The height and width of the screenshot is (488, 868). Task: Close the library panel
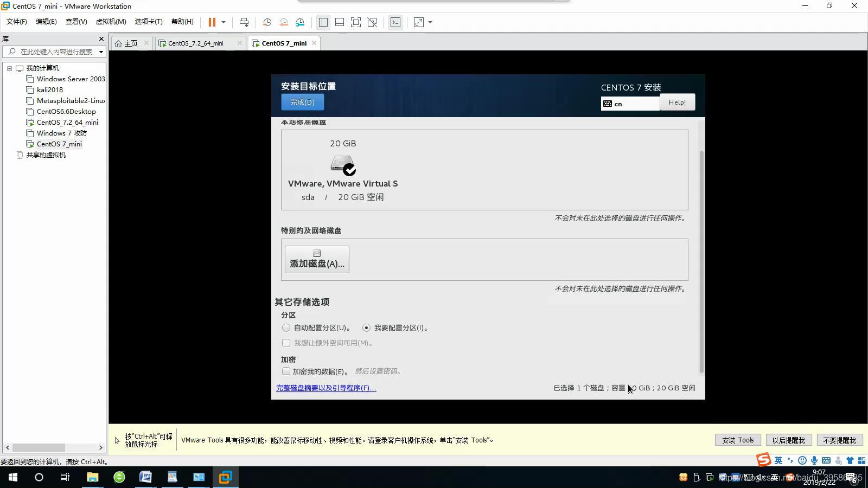(101, 38)
